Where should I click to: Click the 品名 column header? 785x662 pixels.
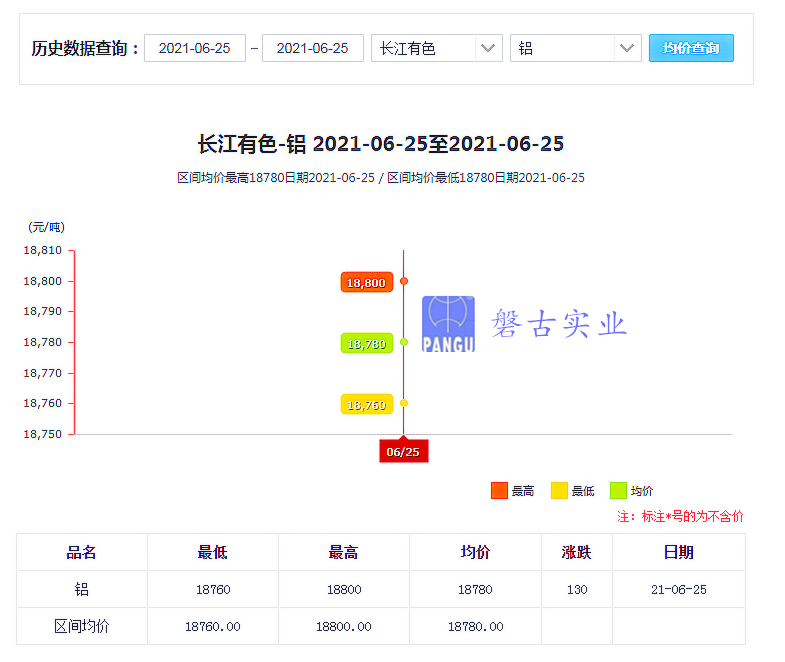tap(82, 552)
